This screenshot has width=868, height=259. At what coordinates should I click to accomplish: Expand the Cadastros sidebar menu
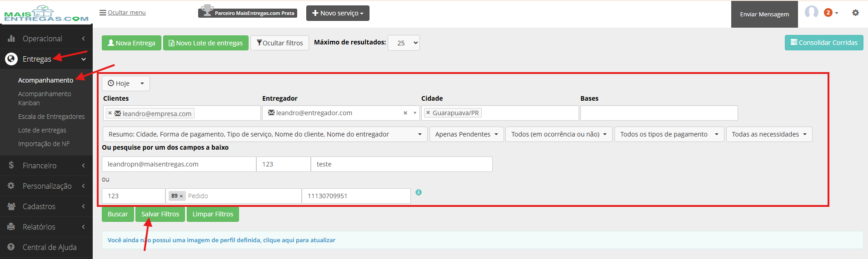[x=46, y=206]
